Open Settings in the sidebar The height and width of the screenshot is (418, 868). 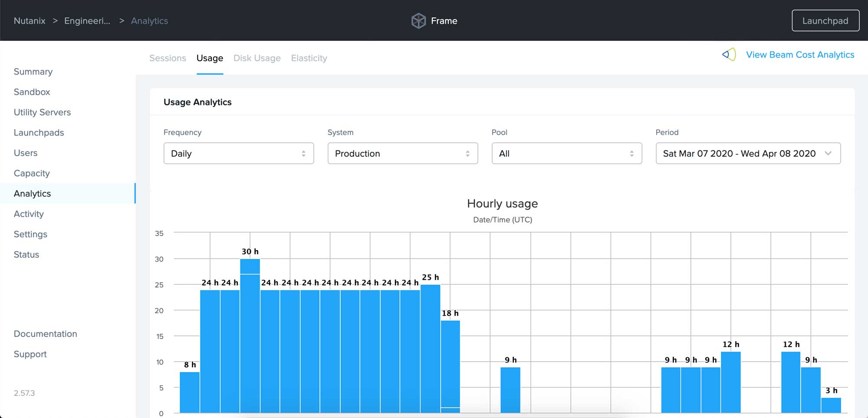tap(30, 234)
